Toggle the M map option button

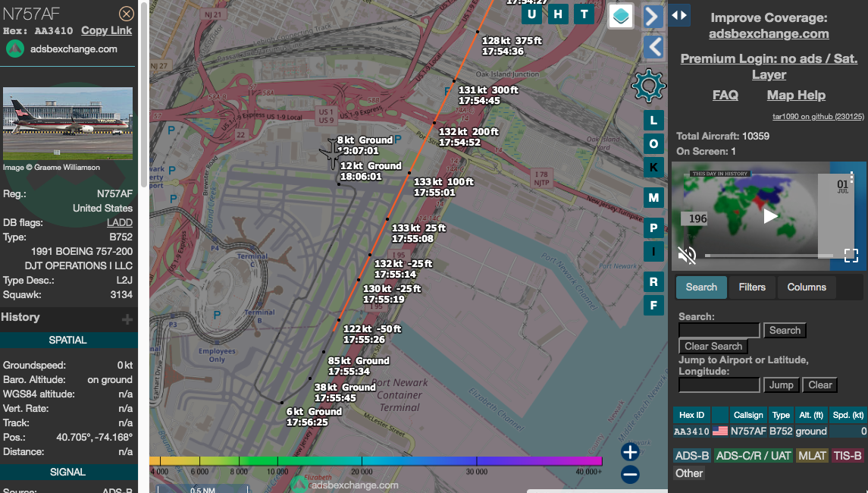point(653,198)
